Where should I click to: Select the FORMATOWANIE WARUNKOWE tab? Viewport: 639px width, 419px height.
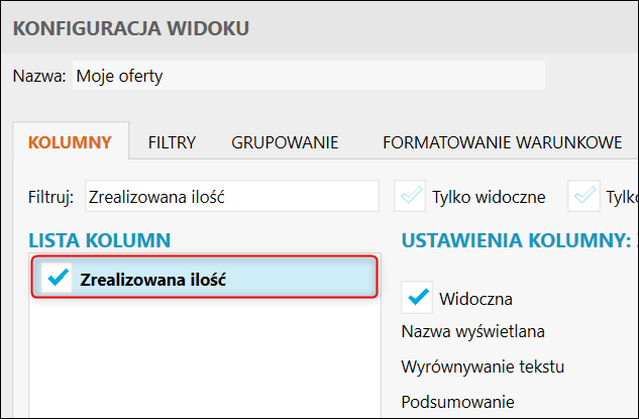point(502,142)
